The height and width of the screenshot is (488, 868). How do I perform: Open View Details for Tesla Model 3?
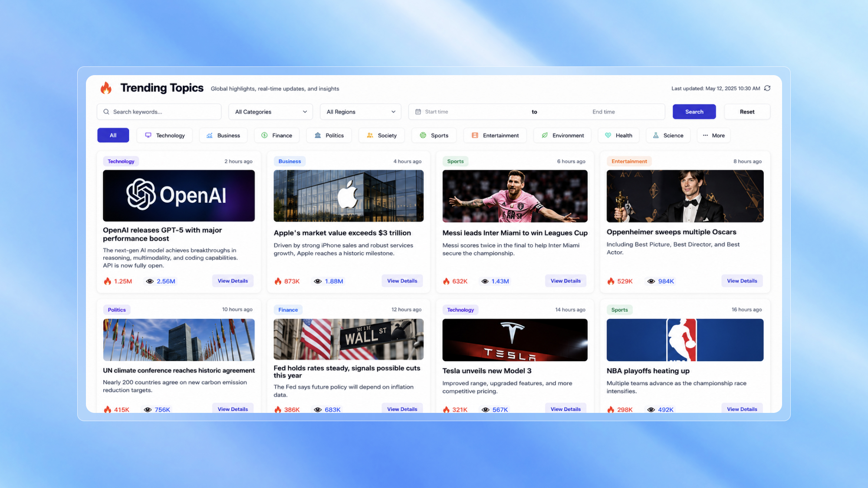coord(566,409)
